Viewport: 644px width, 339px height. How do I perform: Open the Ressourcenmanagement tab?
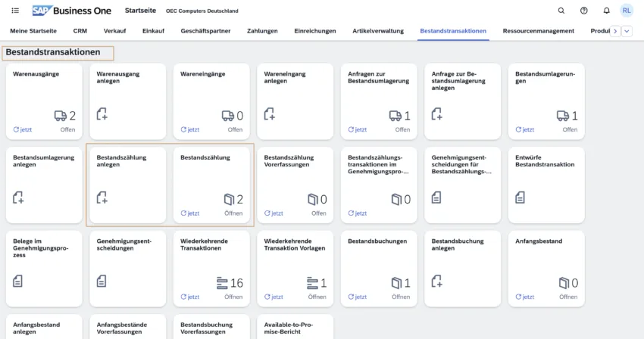[539, 31]
